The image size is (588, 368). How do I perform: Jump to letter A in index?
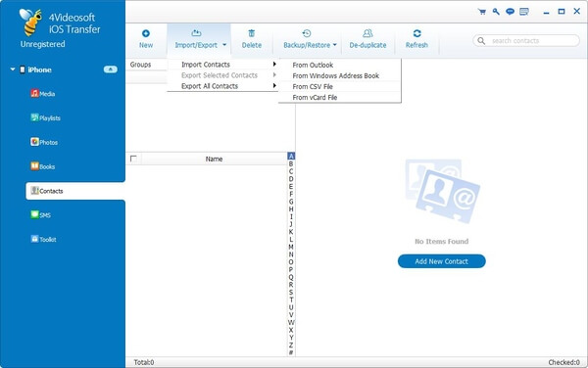click(x=291, y=157)
